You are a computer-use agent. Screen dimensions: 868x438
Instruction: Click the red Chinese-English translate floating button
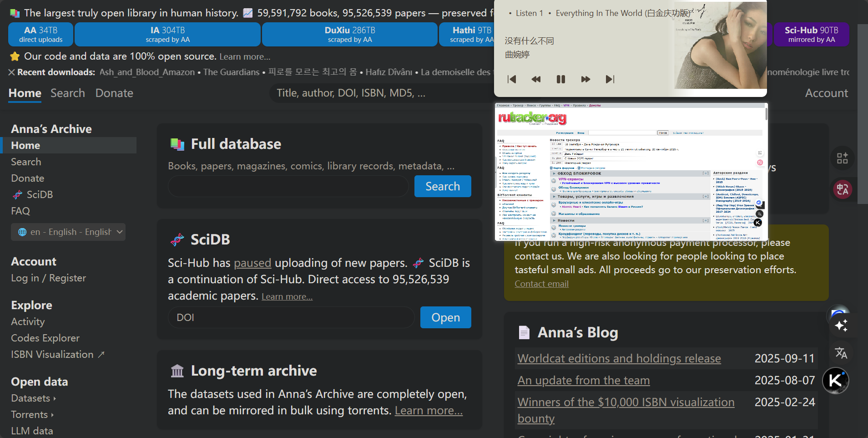point(843,189)
